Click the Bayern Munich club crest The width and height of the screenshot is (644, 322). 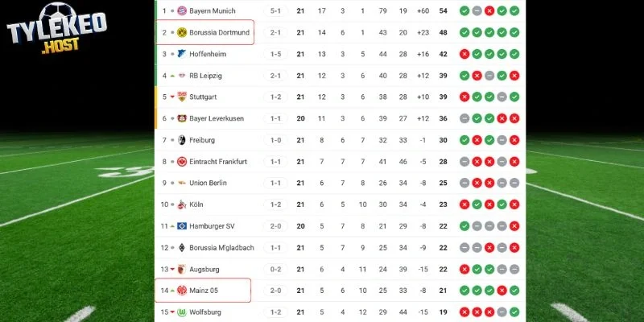coord(181,11)
